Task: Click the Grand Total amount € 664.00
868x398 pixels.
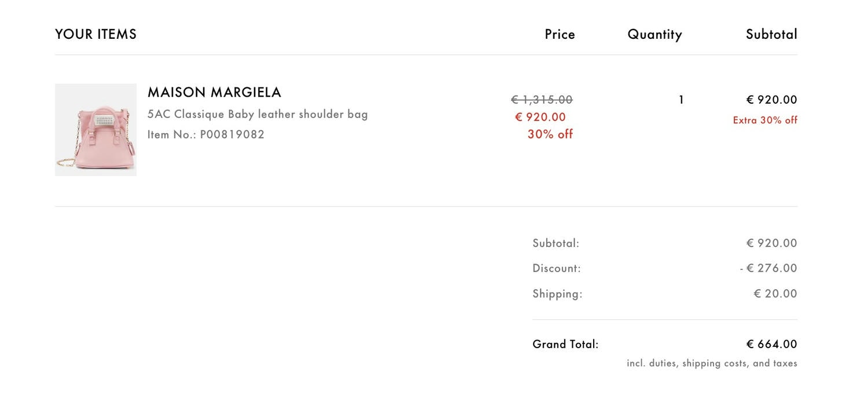Action: click(x=771, y=344)
